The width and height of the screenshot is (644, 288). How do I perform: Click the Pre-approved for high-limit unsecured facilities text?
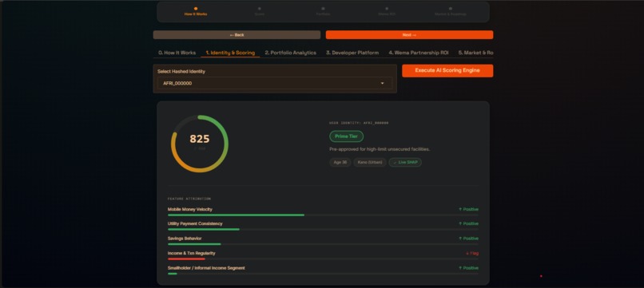(x=380, y=149)
